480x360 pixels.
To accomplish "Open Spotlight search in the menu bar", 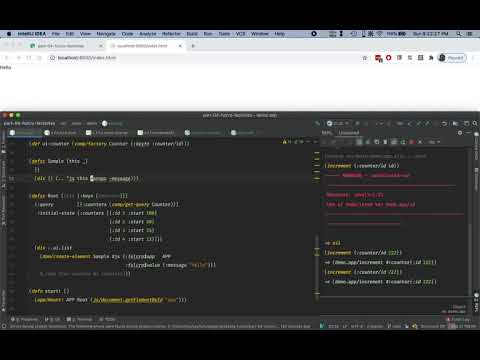I will click(459, 34).
